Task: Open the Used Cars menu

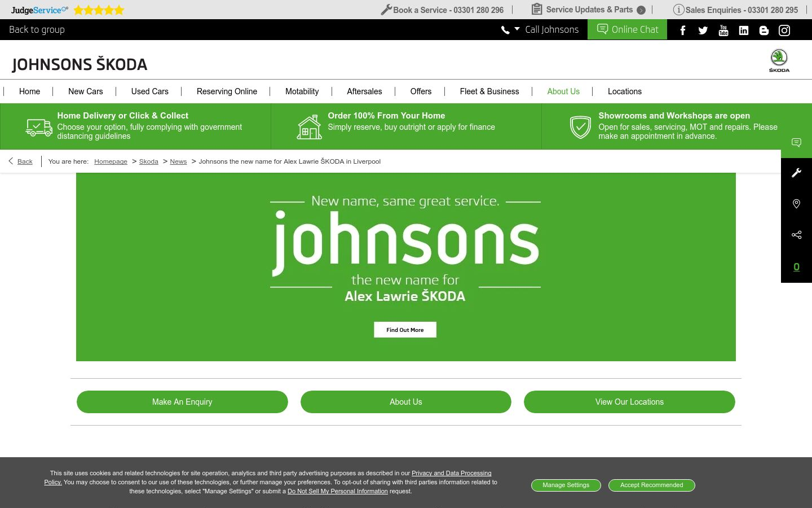Action: click(150, 91)
